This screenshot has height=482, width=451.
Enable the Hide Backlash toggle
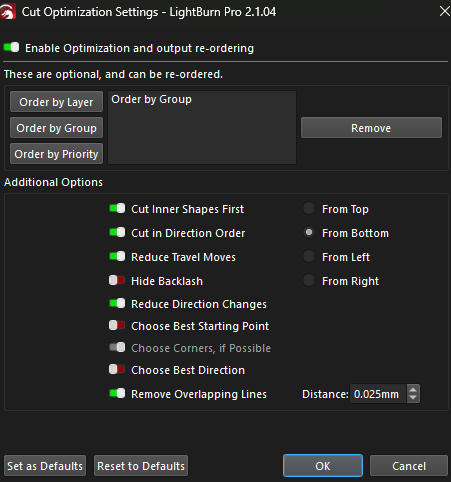117,280
